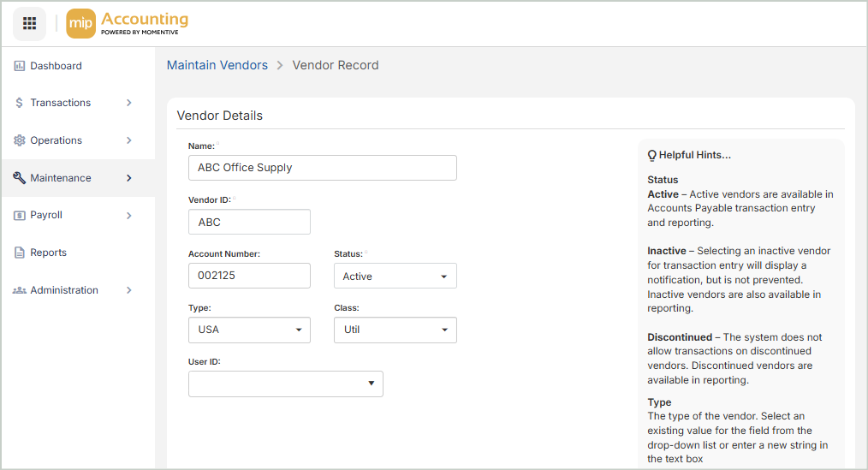Click the Operations gear icon
Viewport: 868px width, 470px height.
(19, 140)
